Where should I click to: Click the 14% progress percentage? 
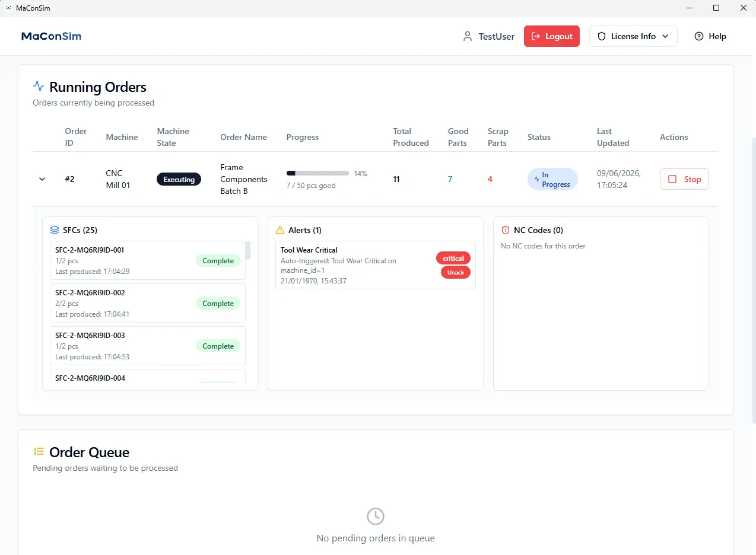pos(361,174)
